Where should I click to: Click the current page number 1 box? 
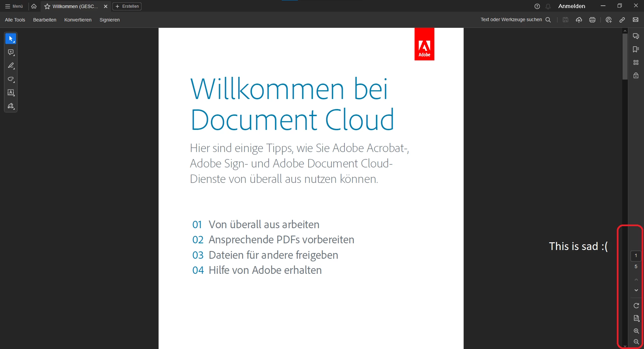click(x=636, y=256)
